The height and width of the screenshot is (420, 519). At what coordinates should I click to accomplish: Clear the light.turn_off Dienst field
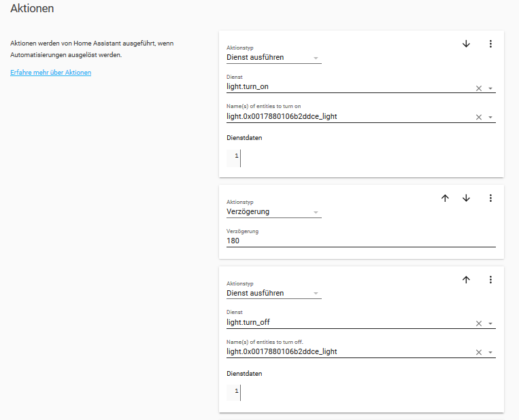coord(478,323)
